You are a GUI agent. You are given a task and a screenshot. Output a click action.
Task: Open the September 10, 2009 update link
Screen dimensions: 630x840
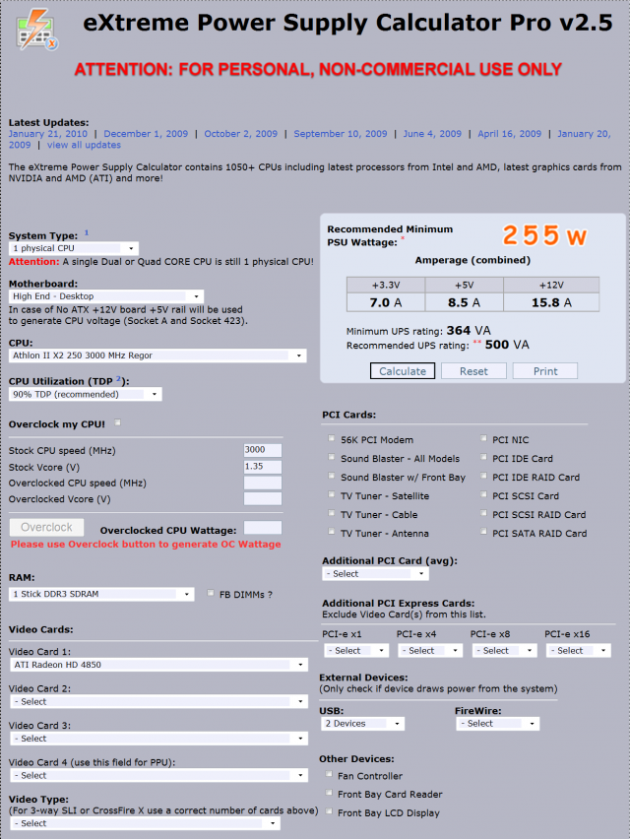coord(341,134)
